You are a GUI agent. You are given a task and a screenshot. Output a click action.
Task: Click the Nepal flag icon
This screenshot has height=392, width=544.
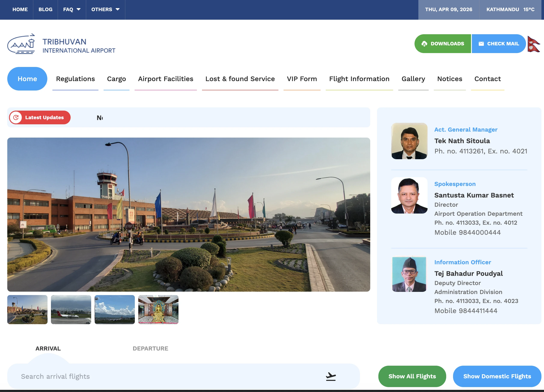pyautogui.click(x=533, y=44)
